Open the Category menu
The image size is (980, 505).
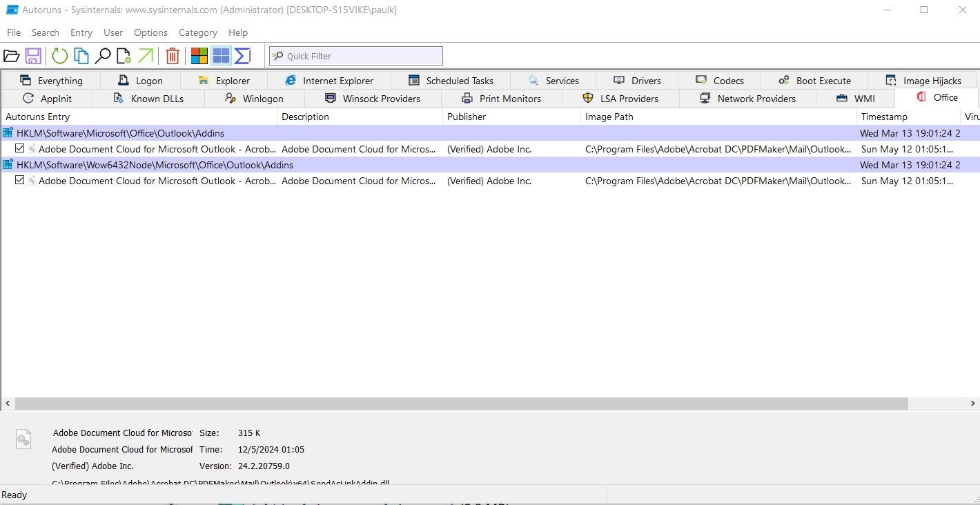[x=198, y=32]
